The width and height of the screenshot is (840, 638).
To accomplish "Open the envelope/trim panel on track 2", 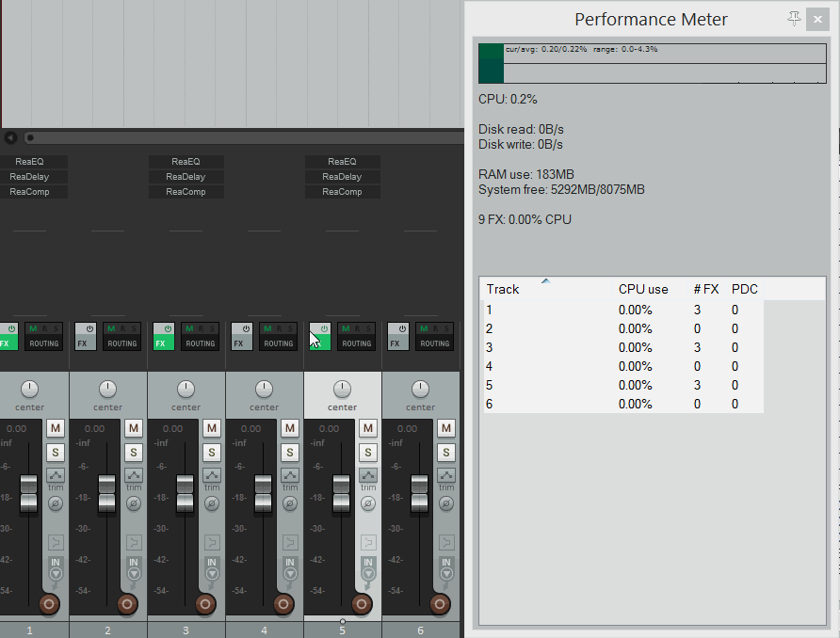I will pyautogui.click(x=133, y=475).
